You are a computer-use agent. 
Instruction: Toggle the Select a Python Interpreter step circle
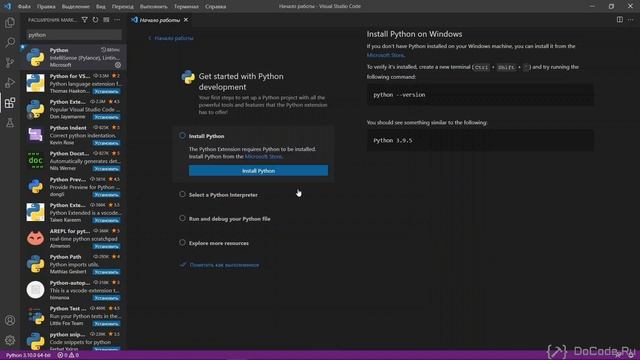point(182,194)
